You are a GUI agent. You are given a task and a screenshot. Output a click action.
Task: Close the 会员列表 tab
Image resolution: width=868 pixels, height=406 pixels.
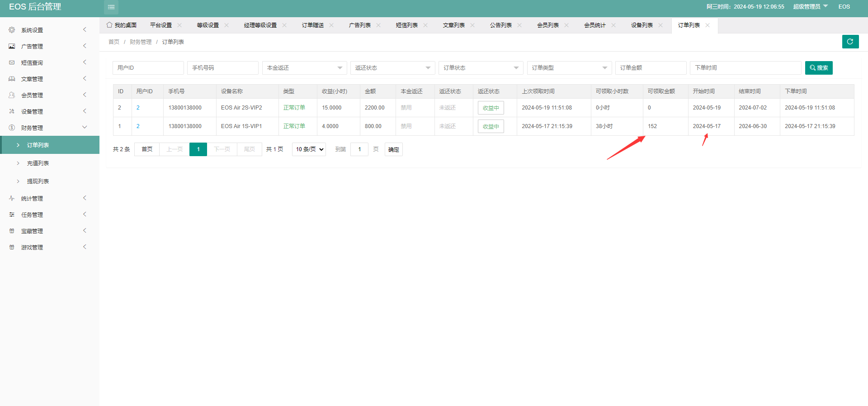click(566, 25)
